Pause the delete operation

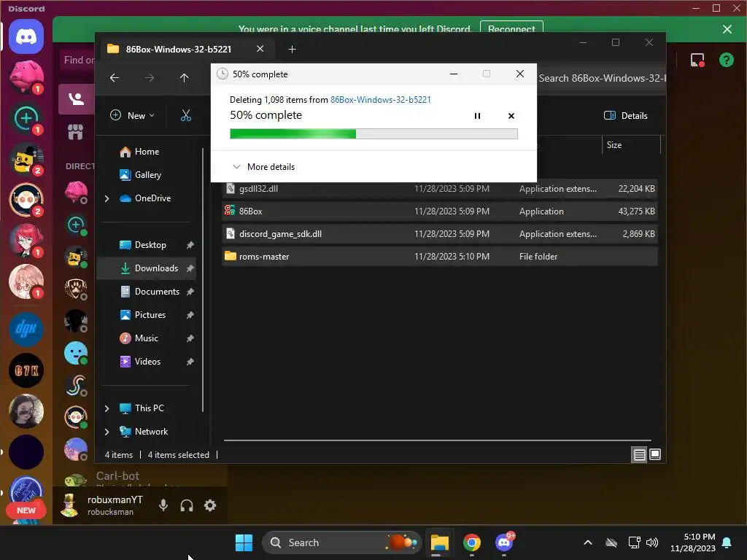(x=477, y=116)
